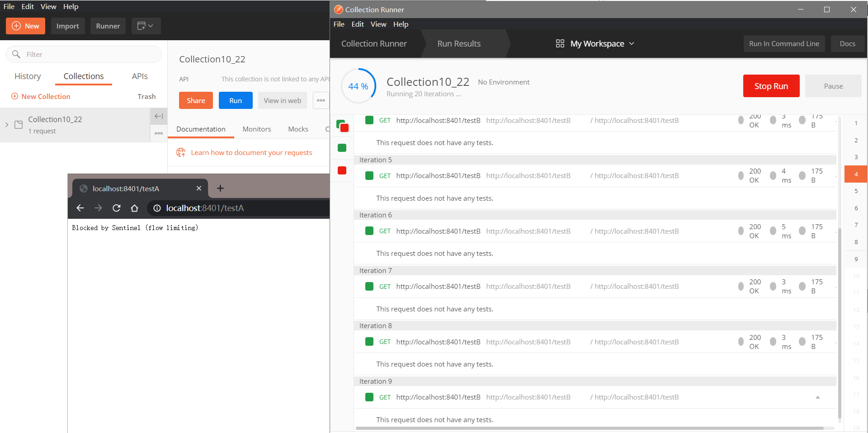The width and height of the screenshot is (868, 433).
Task: Open the Documentation tab
Action: coord(201,129)
